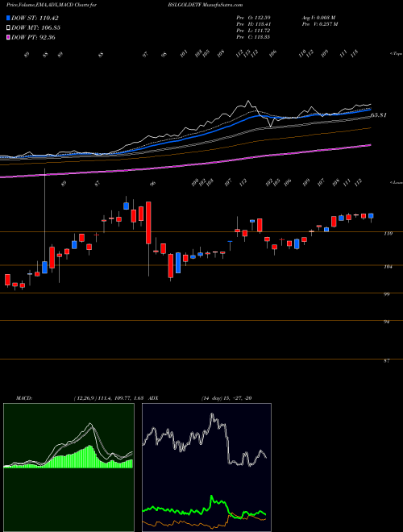
Task: Click the '110' price axis label
Action: (388, 234)
